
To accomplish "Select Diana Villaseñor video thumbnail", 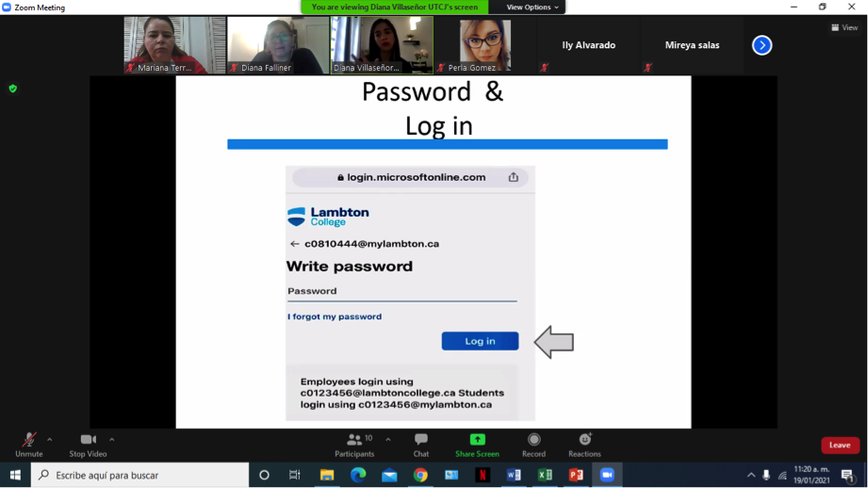I will (x=382, y=45).
